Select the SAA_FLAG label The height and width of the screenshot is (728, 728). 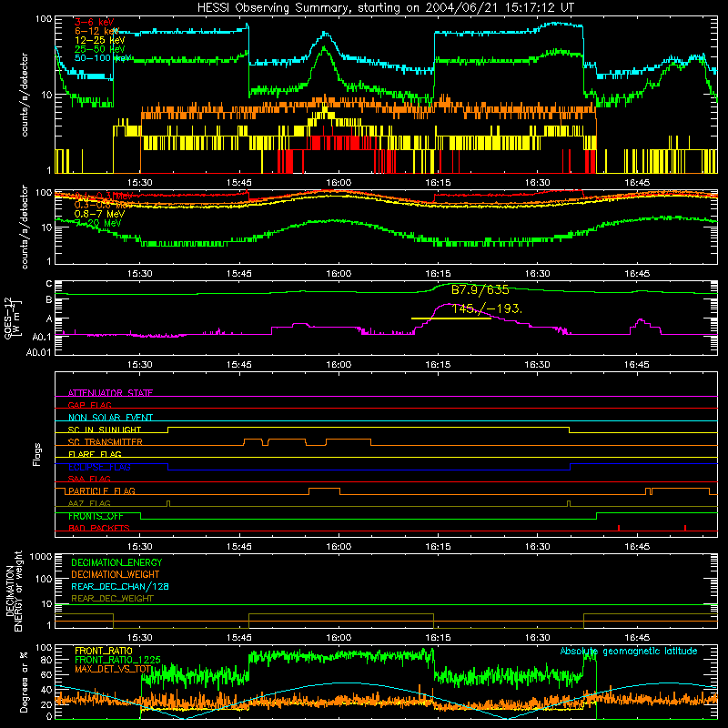click(x=89, y=479)
